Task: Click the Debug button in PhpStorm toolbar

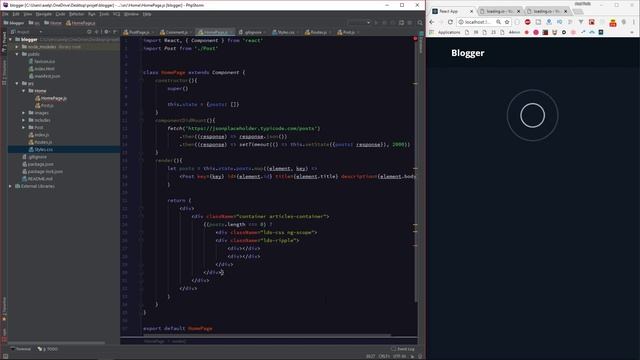Action: tap(384, 23)
